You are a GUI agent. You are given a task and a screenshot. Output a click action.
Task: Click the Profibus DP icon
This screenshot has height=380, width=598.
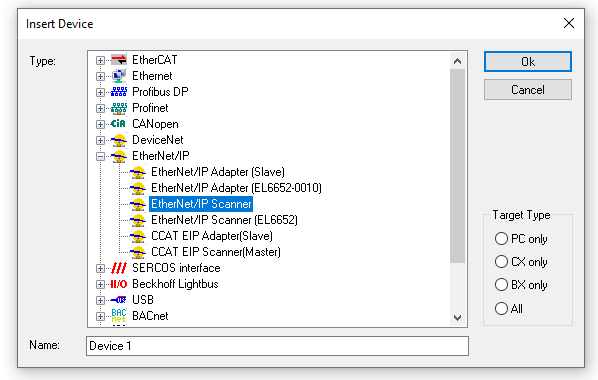pos(119,92)
